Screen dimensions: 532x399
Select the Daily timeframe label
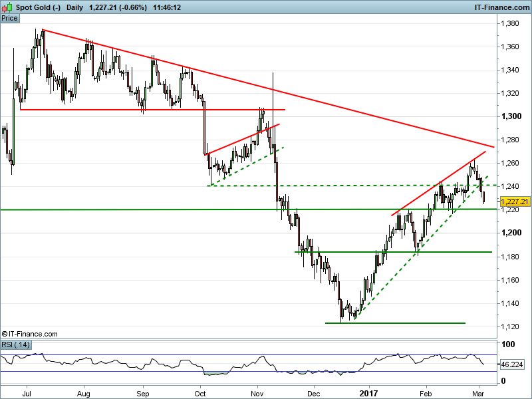coord(74,7)
